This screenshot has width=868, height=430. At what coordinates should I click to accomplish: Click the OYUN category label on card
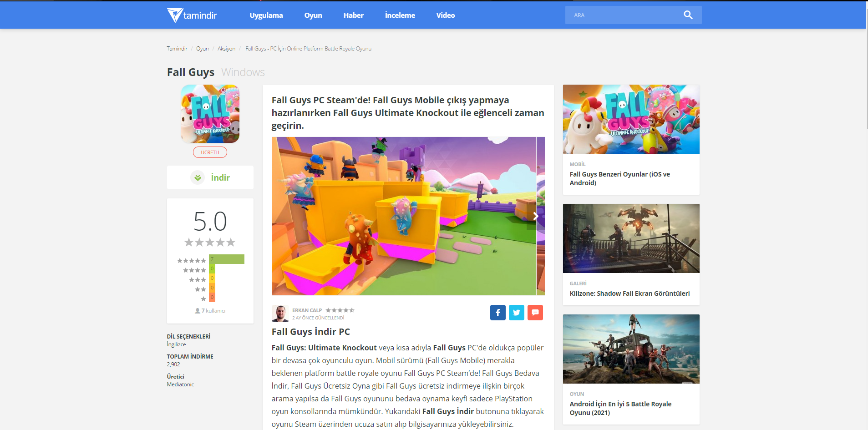(577, 394)
